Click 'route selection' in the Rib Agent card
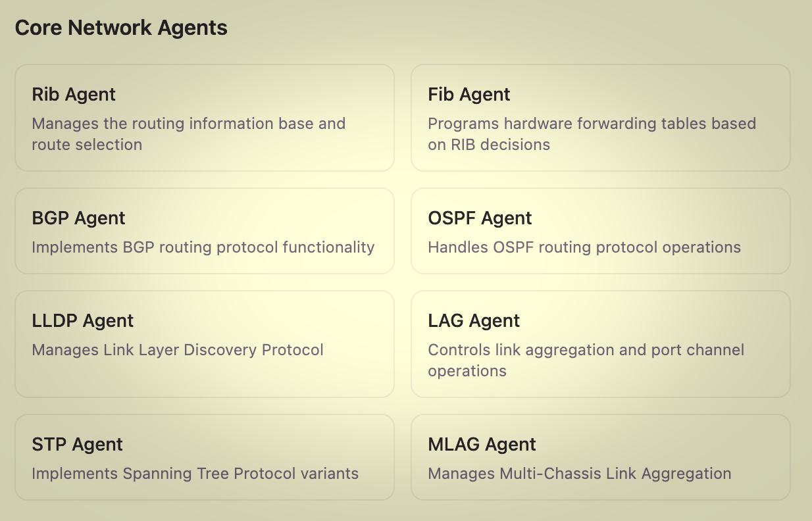 [87, 145]
